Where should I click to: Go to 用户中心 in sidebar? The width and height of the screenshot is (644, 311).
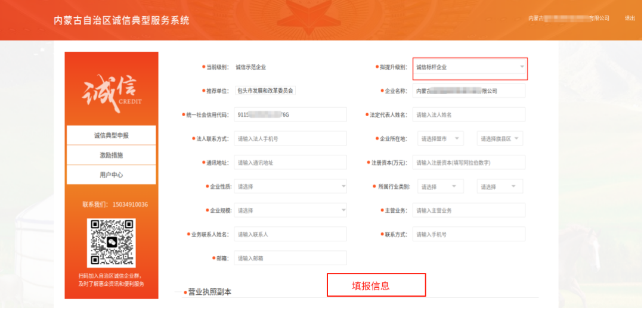pos(112,175)
